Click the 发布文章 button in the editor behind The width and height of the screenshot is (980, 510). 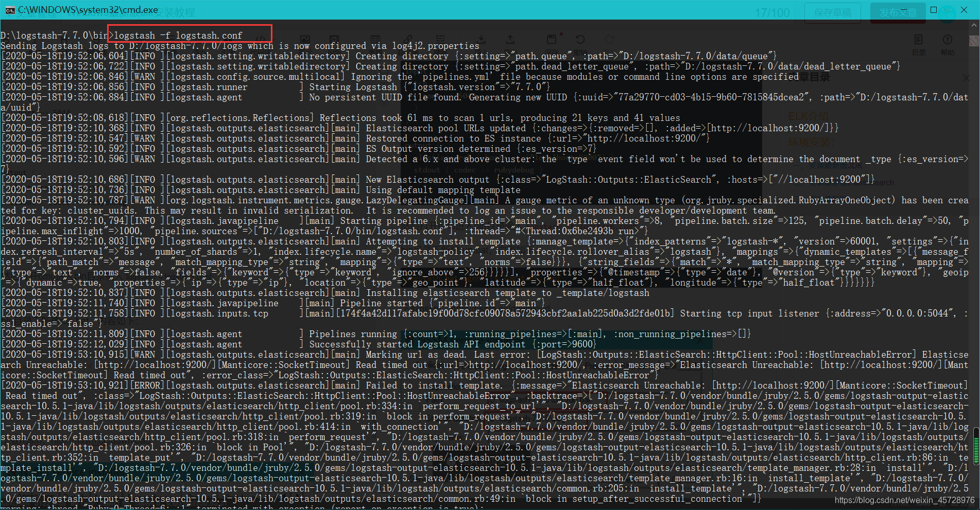tap(898, 12)
